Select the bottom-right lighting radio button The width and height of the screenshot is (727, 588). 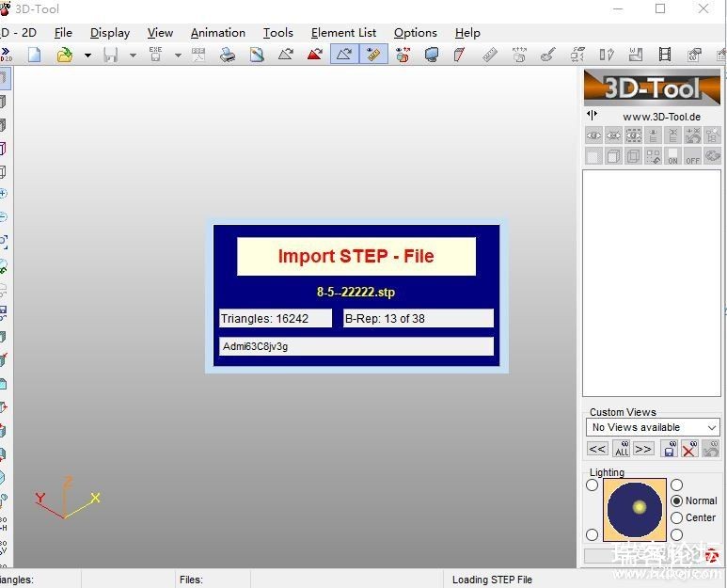point(677,534)
